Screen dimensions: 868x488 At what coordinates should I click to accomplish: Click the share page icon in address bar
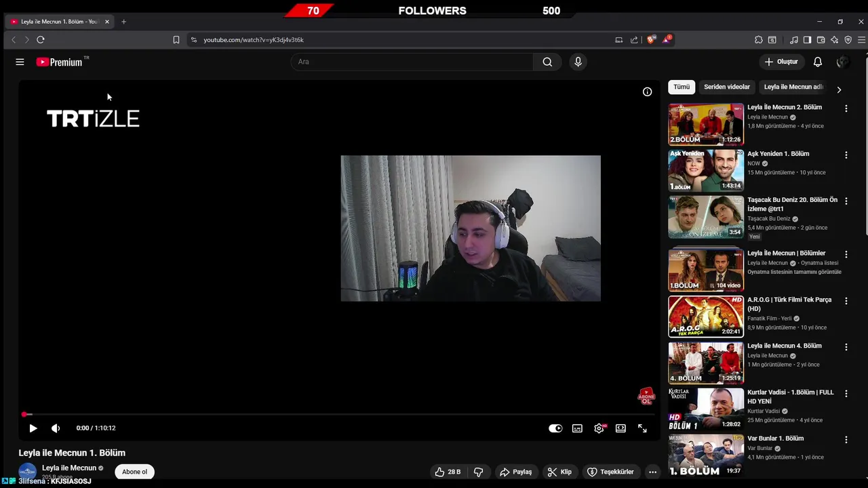point(634,40)
